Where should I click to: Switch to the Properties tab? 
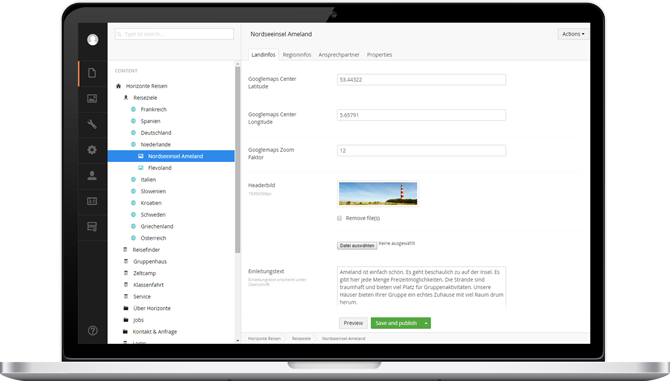click(x=379, y=55)
